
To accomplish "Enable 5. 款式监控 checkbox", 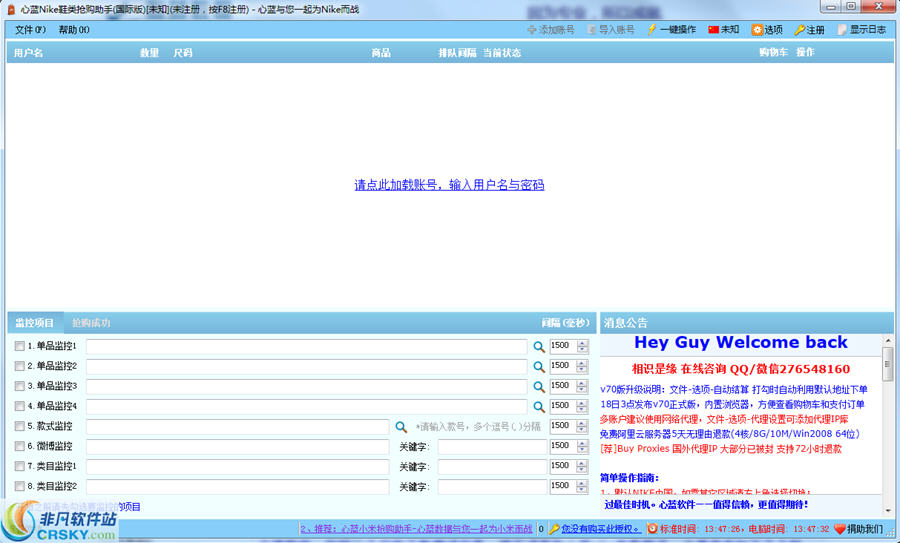I will [20, 426].
